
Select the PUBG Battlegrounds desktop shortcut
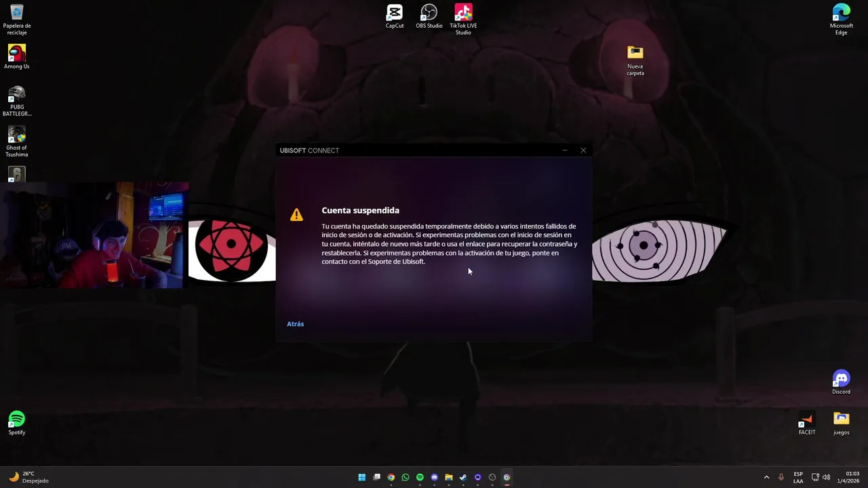pos(17,101)
